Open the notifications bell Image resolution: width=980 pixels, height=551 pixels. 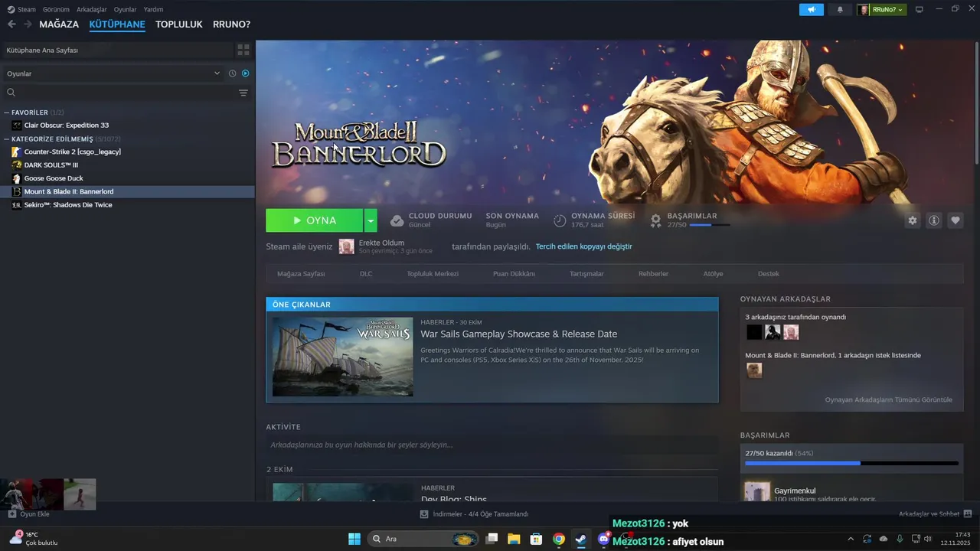pyautogui.click(x=840, y=10)
